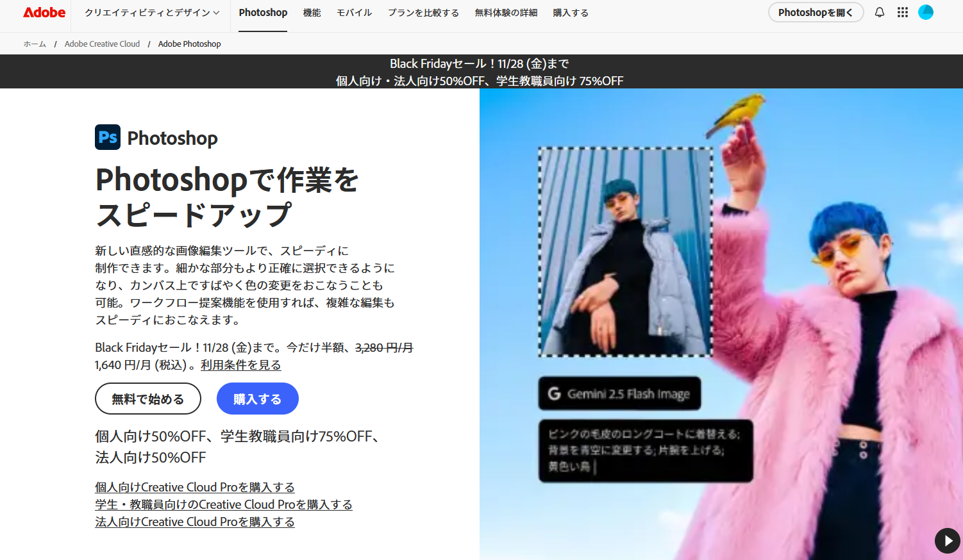Open 利用条件を見る link
The width and height of the screenshot is (963, 560).
[x=240, y=365]
